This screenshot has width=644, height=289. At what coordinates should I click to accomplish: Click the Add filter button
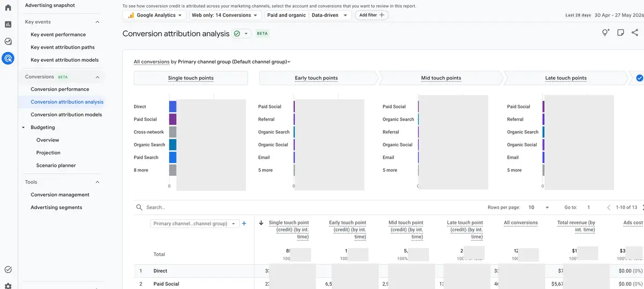click(371, 15)
